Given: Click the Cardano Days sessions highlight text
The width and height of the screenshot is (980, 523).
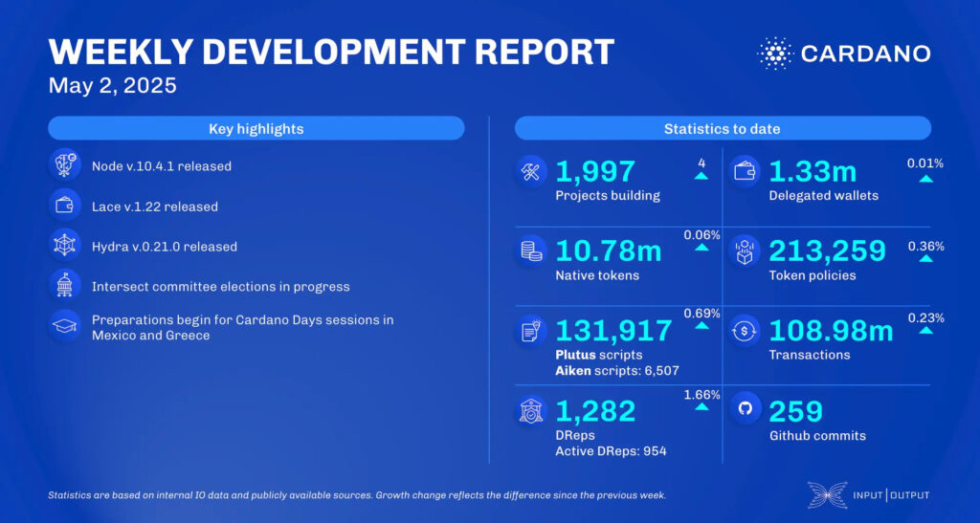Looking at the screenshot, I should pos(242,328).
